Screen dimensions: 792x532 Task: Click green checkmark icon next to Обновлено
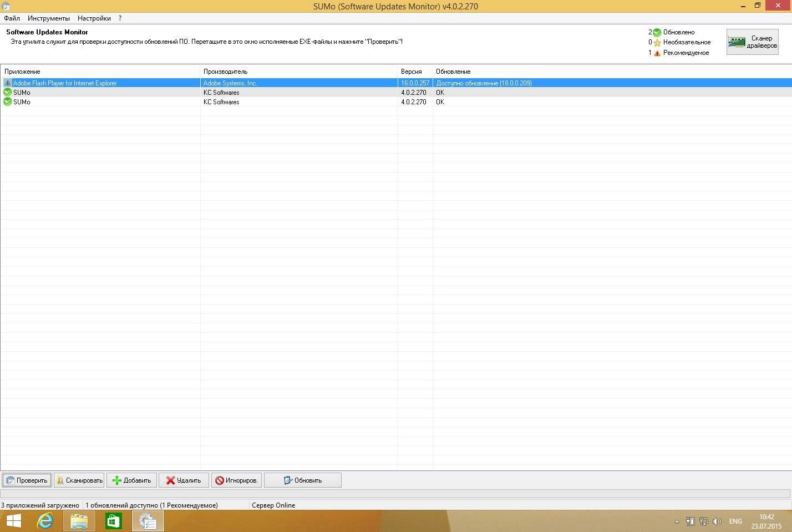pyautogui.click(x=657, y=32)
